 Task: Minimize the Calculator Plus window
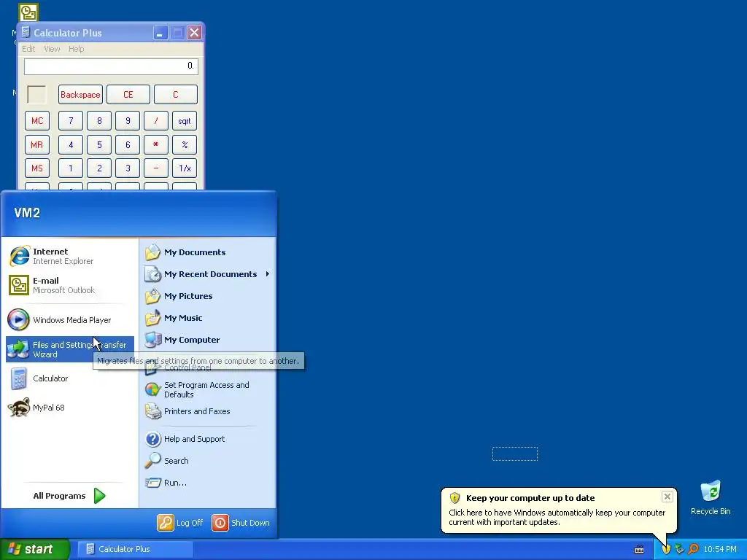pos(160,33)
